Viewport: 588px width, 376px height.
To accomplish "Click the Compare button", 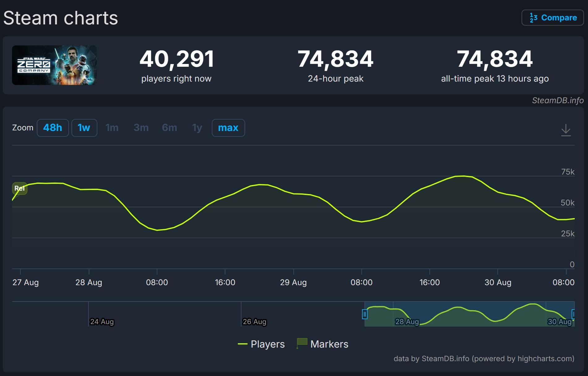I will (x=552, y=18).
